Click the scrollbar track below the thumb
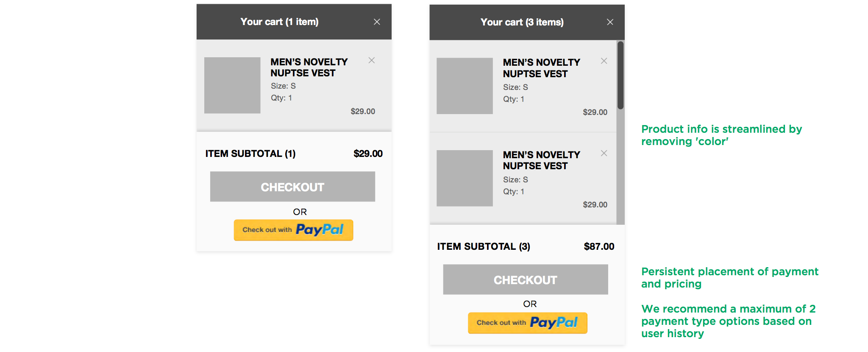Viewport: 868px width, 352px height. pyautogui.click(x=620, y=167)
